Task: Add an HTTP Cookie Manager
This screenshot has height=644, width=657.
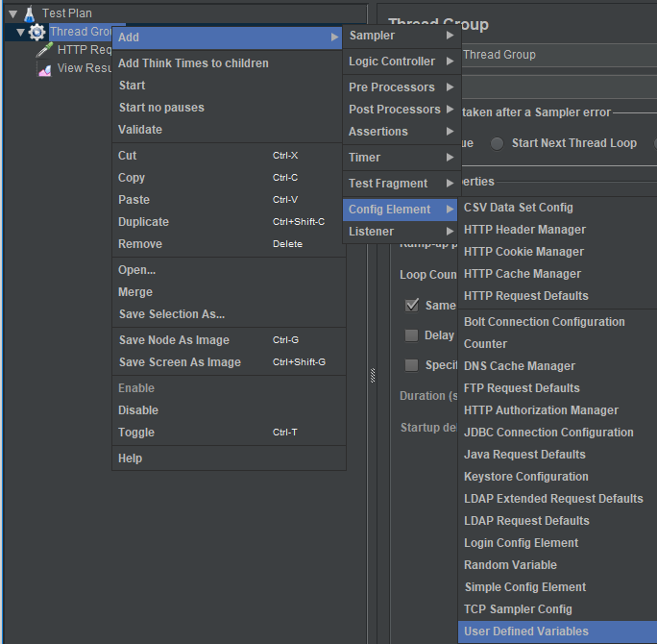Action: [x=558, y=252]
